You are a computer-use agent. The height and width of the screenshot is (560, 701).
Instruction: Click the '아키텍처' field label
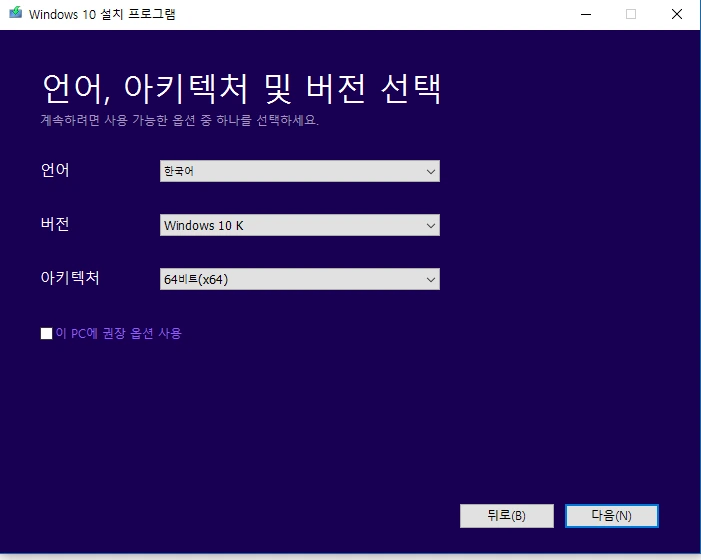point(70,278)
